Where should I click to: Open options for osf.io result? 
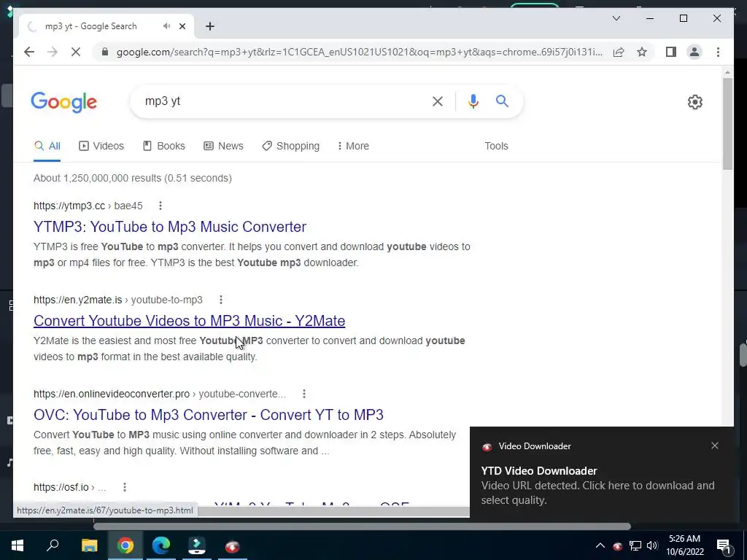[x=124, y=487]
